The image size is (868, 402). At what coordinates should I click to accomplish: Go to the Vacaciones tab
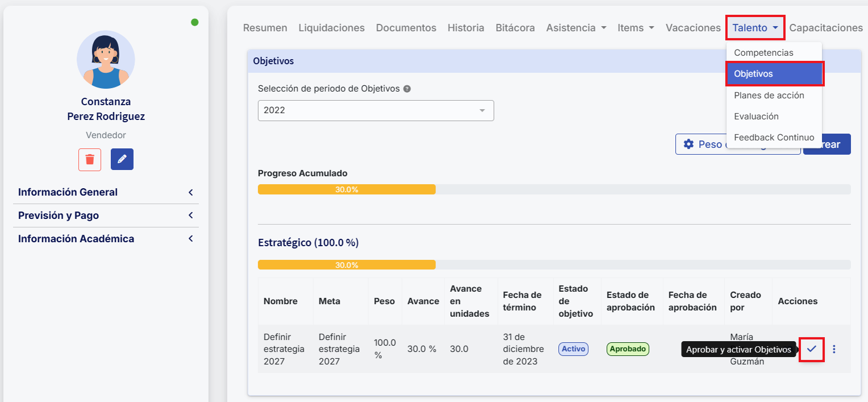[693, 28]
